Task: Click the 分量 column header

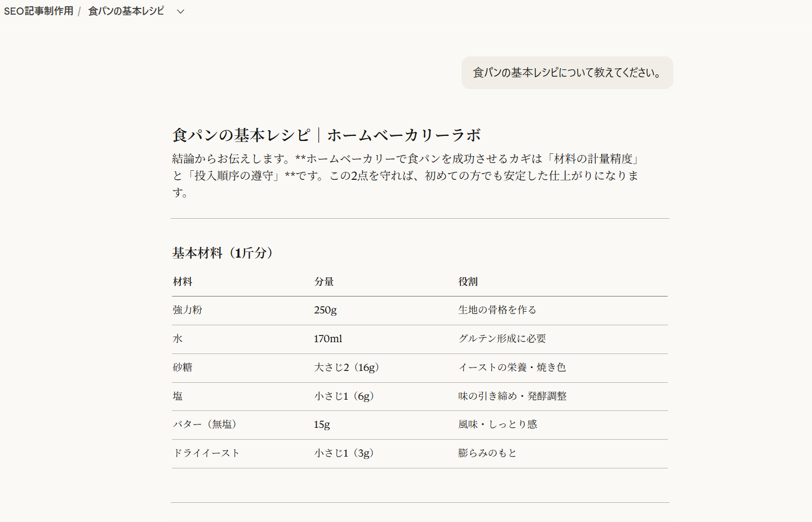Action: (x=324, y=282)
